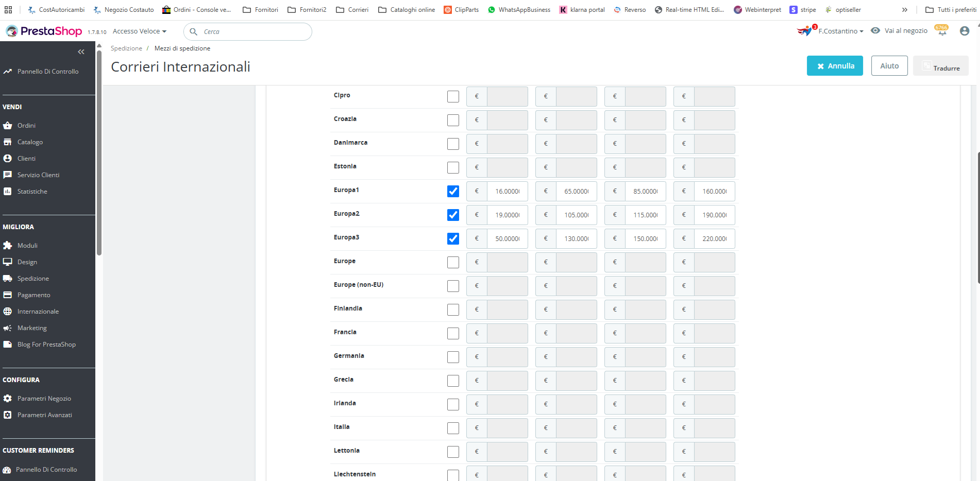Open Parametri Avanzati settings icon
Image resolution: width=980 pixels, height=481 pixels.
pos(7,415)
